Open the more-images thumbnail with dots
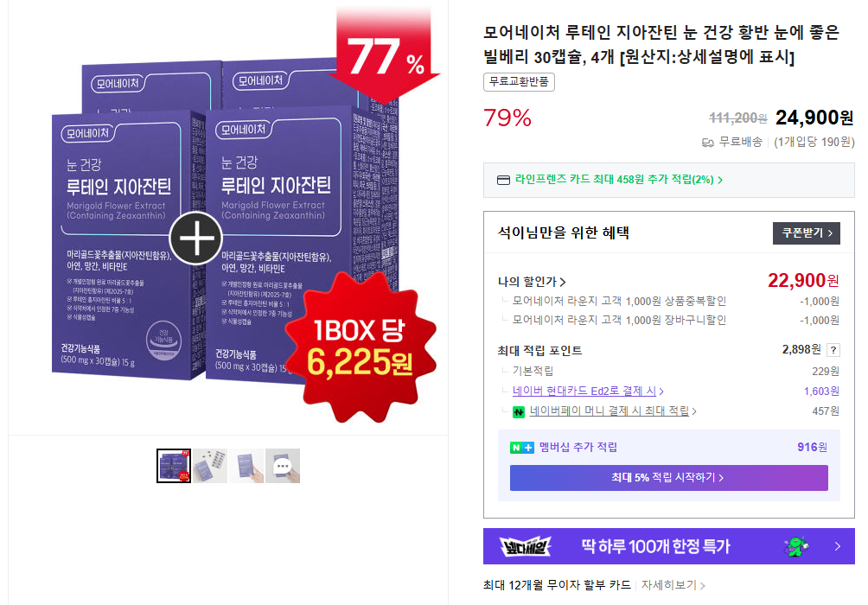The height and width of the screenshot is (605, 868). point(283,466)
